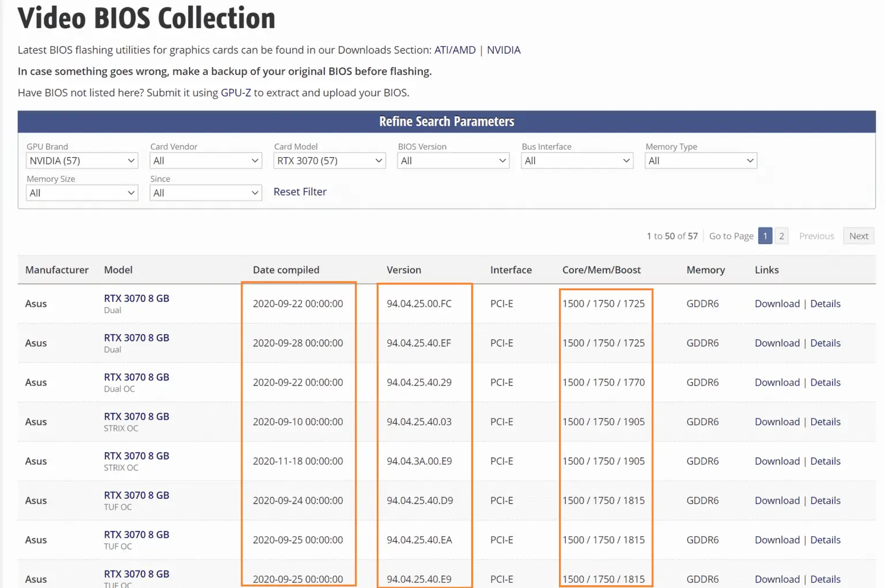
Task: Open the GPU Brand dropdown
Action: click(82, 161)
